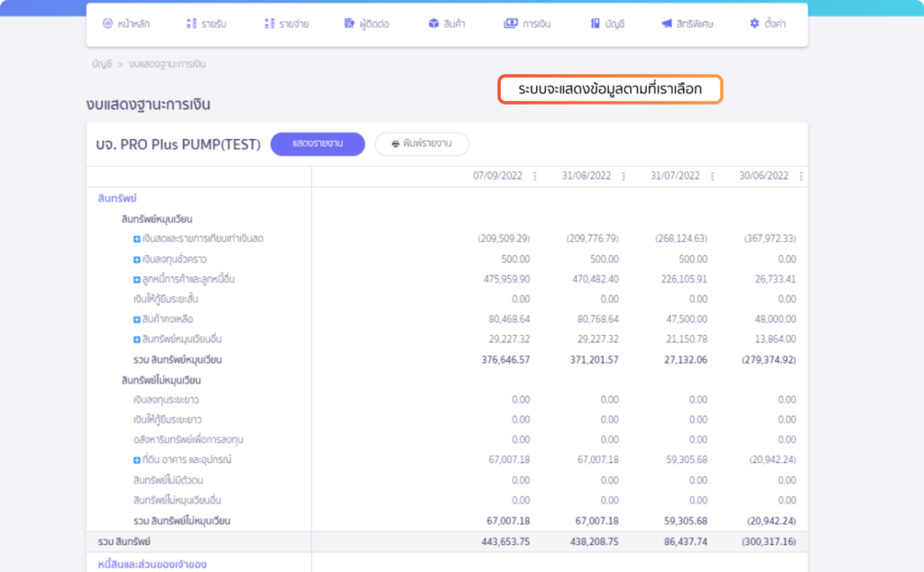Click the receivables value 226,105.91

684,279
